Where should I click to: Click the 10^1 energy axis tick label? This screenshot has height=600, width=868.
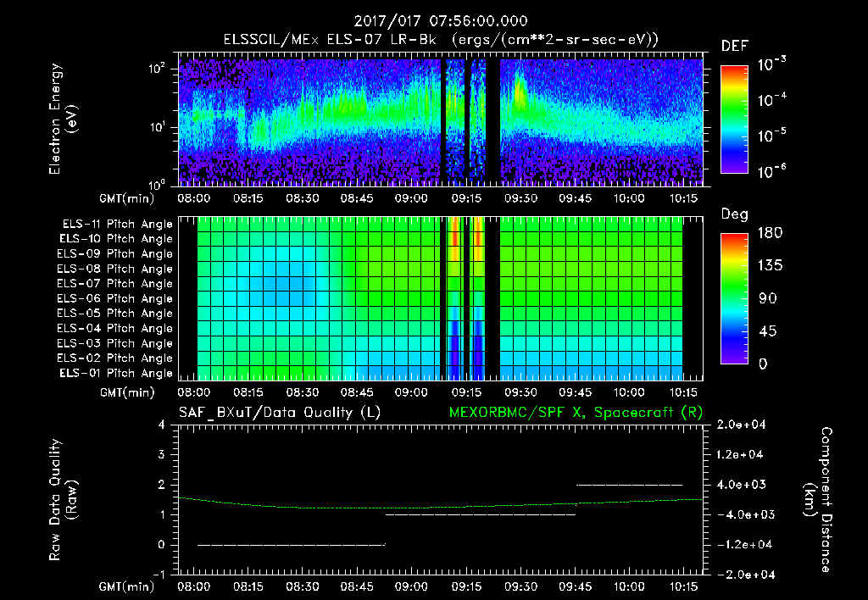(157, 127)
